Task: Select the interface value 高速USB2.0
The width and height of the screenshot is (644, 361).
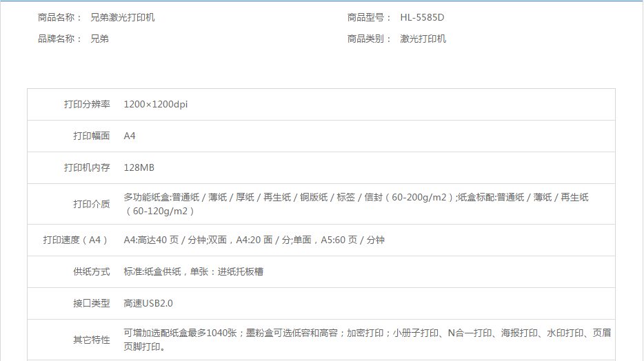Action: coord(148,303)
